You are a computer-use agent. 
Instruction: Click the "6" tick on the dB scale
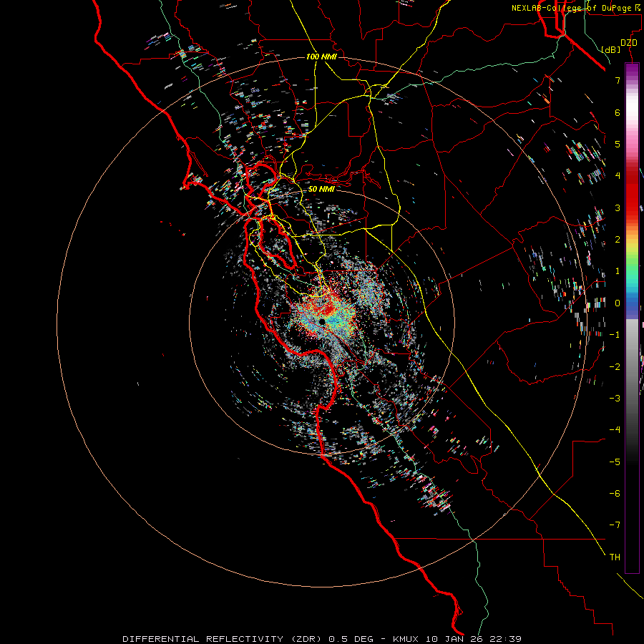(x=618, y=112)
